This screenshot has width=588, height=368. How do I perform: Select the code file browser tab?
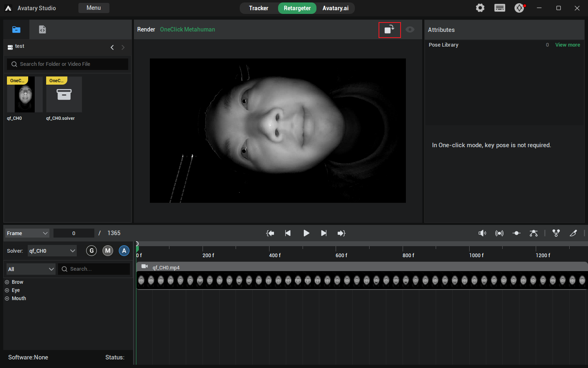tap(42, 29)
